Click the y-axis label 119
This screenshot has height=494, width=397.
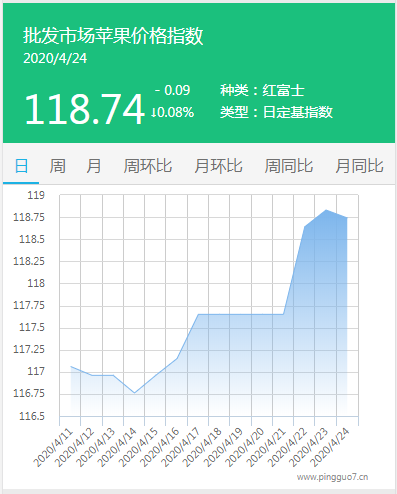click(x=36, y=195)
